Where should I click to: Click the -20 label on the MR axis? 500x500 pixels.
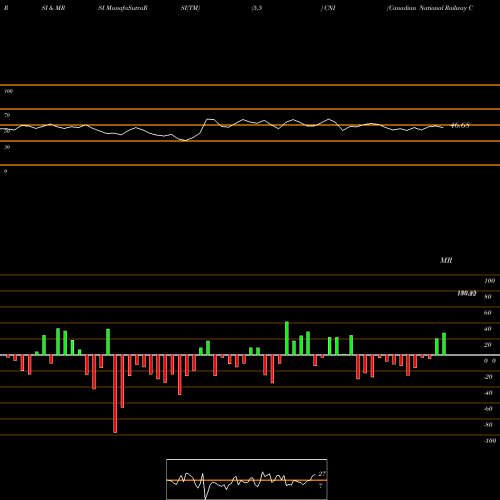(x=488, y=377)
